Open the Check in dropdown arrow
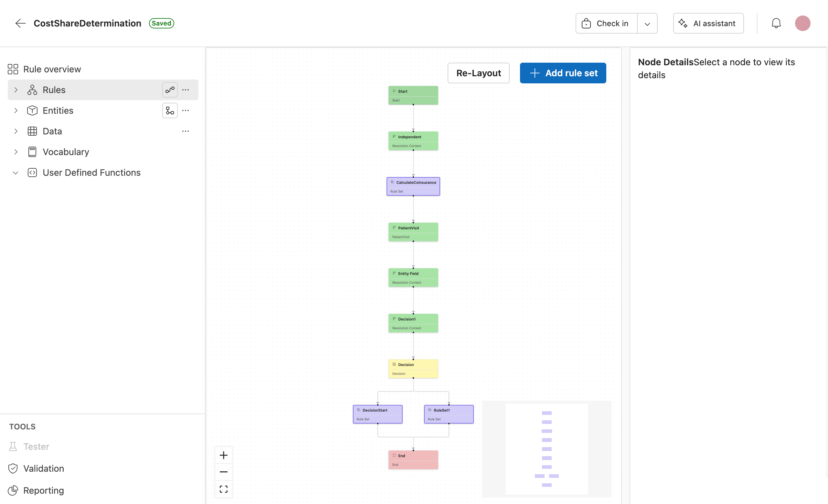 pyautogui.click(x=647, y=23)
